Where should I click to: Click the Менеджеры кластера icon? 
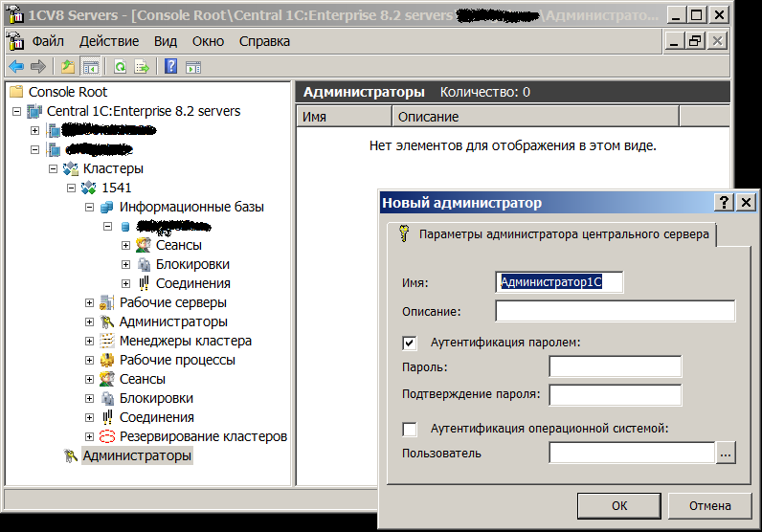point(106,341)
